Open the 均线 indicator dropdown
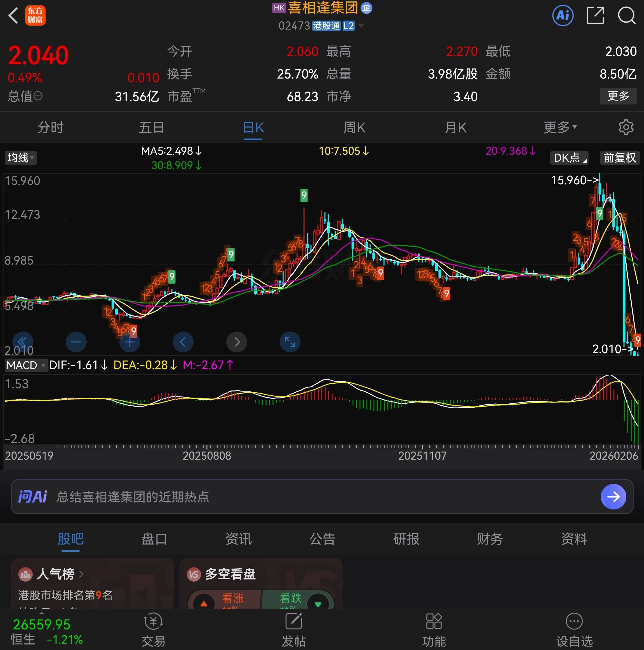Screen dimensions: 644x650 [20, 157]
